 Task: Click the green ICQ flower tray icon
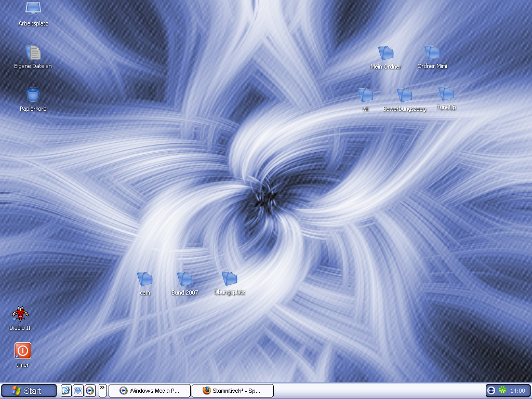tap(502, 391)
